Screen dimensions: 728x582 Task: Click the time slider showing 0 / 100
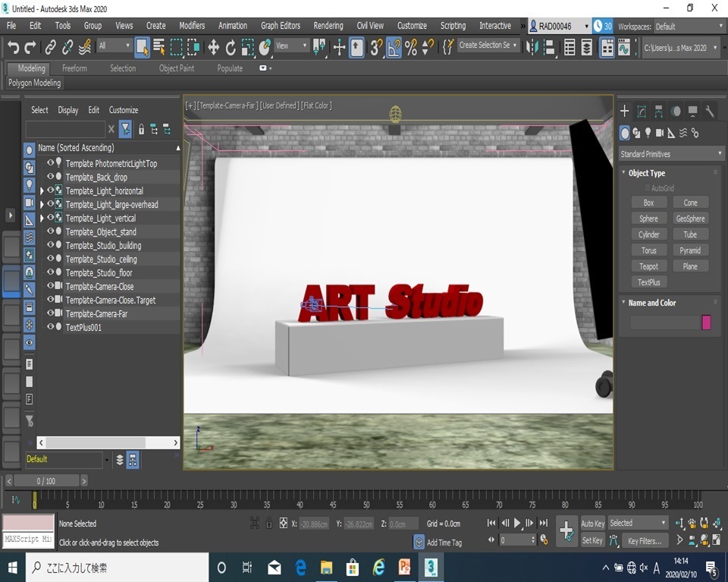point(46,481)
